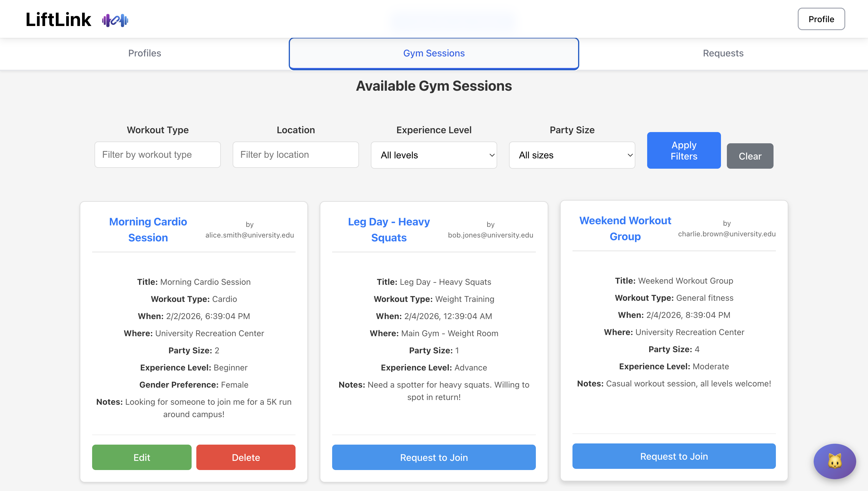Open Morning Cardio Session title link
Image resolution: width=868 pixels, height=491 pixels.
[148, 230]
